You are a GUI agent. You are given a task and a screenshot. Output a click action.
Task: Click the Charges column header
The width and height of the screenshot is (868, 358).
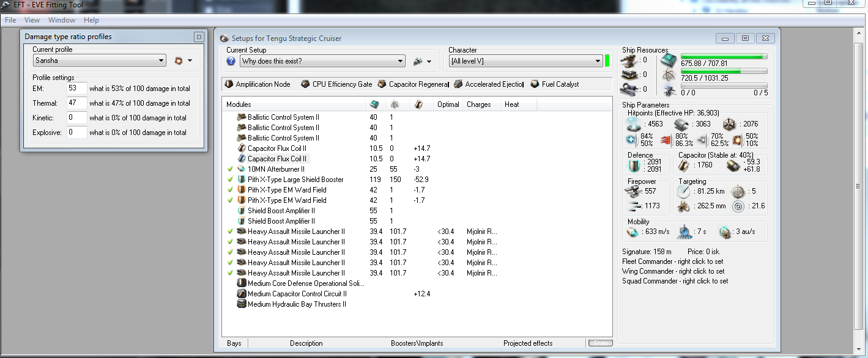click(x=482, y=104)
